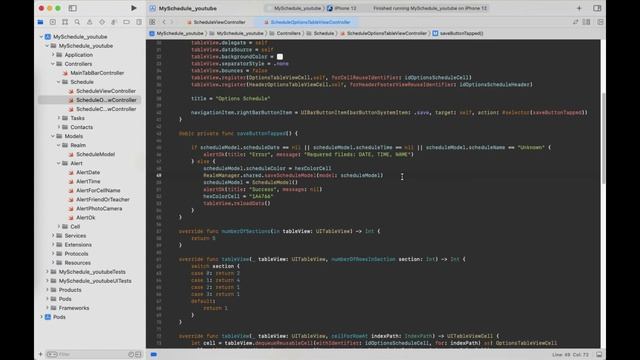The width and height of the screenshot is (640, 360).
Task: Expand the Cell folder
Action: pyautogui.click(x=59, y=227)
